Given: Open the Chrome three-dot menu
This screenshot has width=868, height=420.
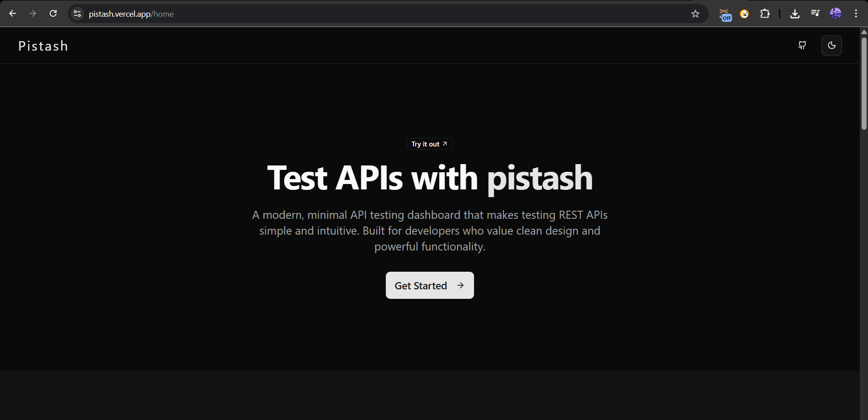Looking at the screenshot, I should (x=856, y=14).
